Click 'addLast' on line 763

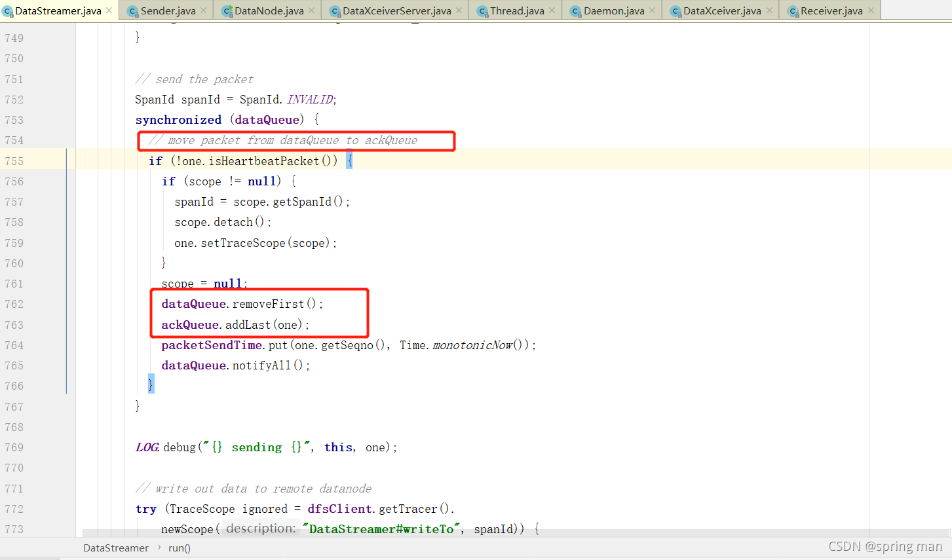[x=248, y=325]
